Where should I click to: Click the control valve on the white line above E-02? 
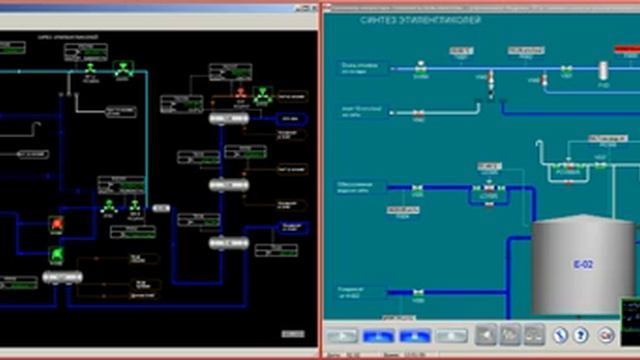(x=569, y=164)
